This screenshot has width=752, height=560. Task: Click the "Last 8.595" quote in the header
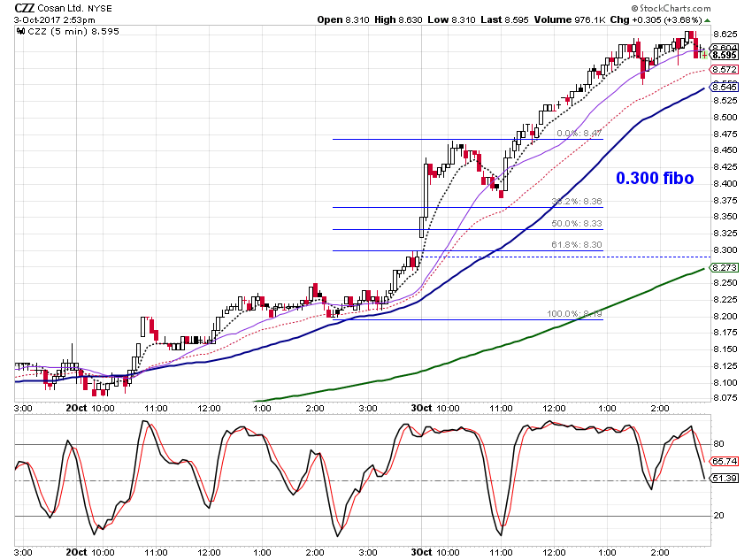(504, 20)
